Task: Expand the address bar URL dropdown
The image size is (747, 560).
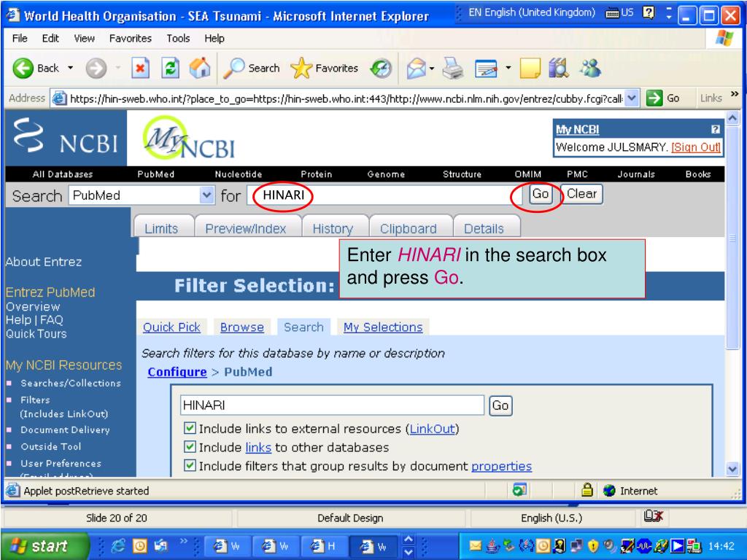Action: 631,98
